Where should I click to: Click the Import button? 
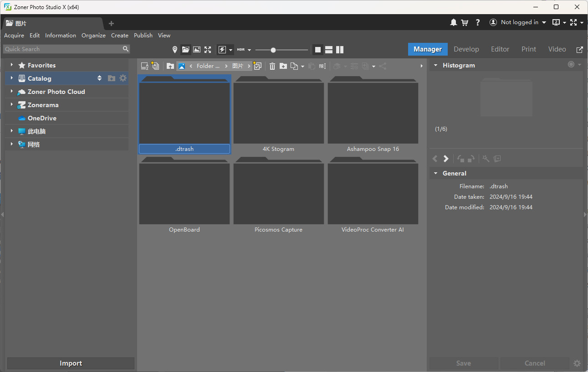[x=71, y=363]
